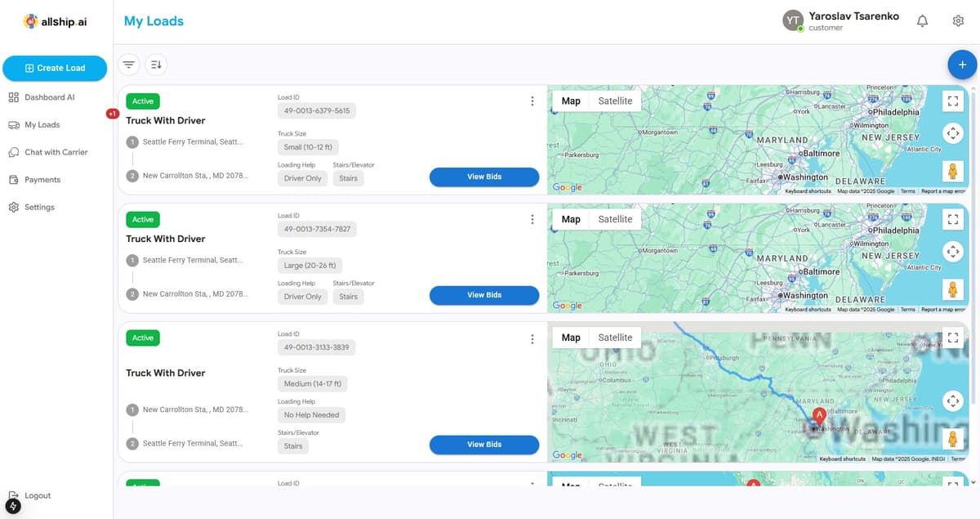Click the filter icon above the load list

[128, 64]
